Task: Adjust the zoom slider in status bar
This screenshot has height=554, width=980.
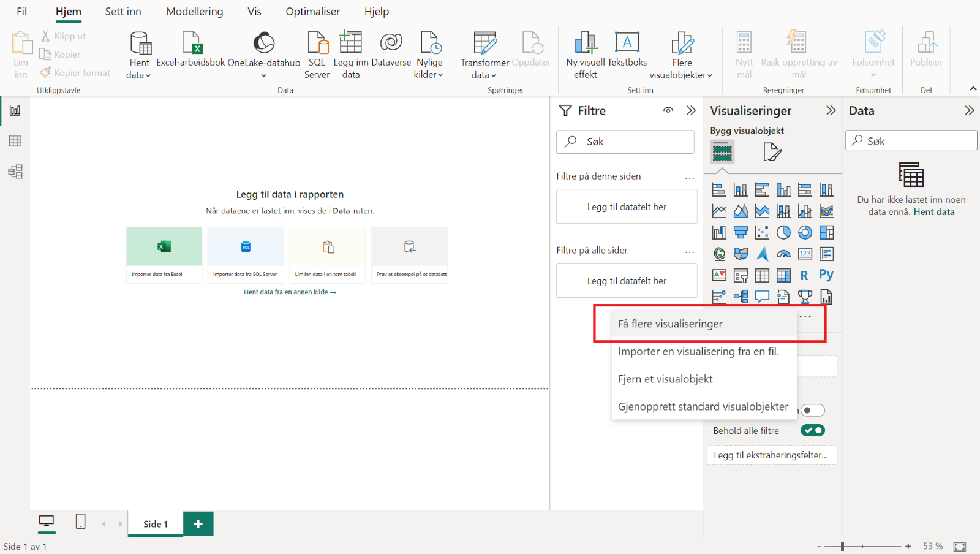Action: [843, 546]
